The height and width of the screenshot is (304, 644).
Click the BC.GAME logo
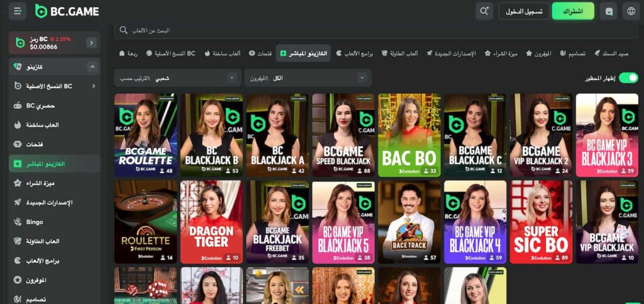pos(67,11)
